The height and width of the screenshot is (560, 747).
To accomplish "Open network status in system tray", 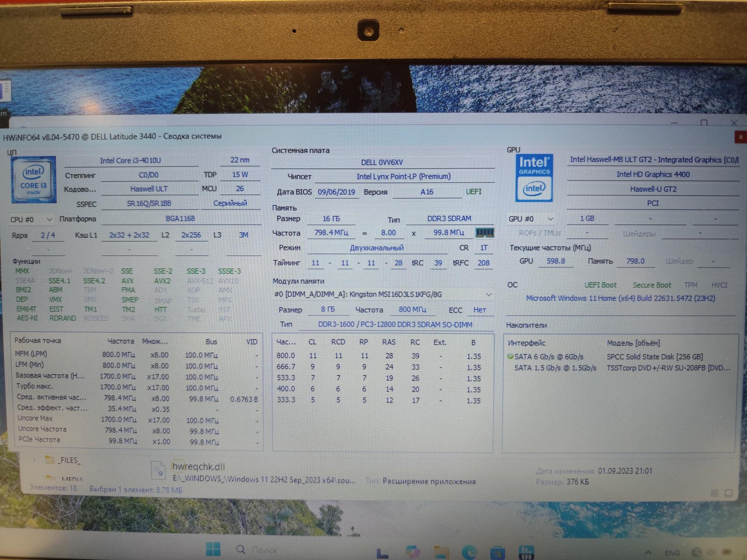I will [696, 552].
